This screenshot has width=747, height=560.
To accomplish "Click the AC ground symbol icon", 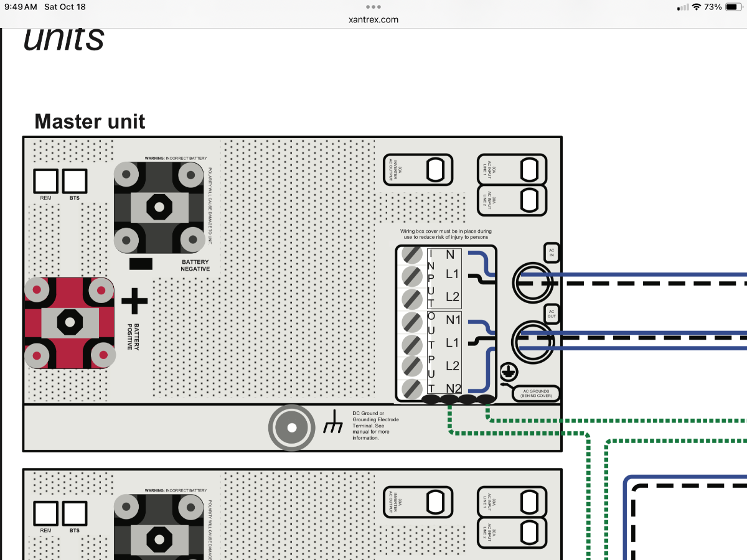I will [509, 372].
